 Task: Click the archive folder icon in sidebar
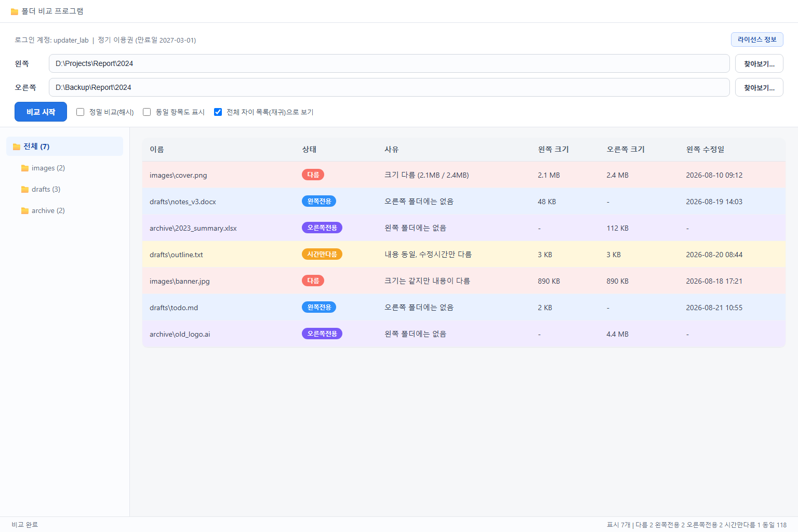25,210
